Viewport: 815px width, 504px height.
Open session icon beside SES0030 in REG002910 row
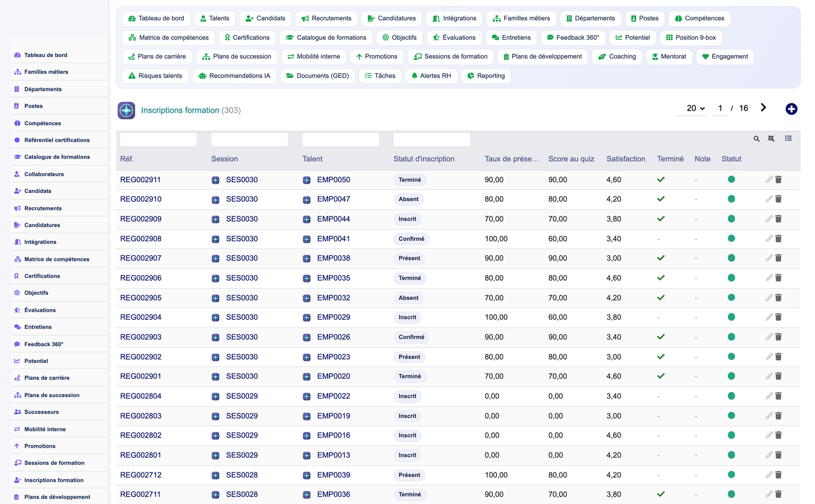pyautogui.click(x=215, y=200)
